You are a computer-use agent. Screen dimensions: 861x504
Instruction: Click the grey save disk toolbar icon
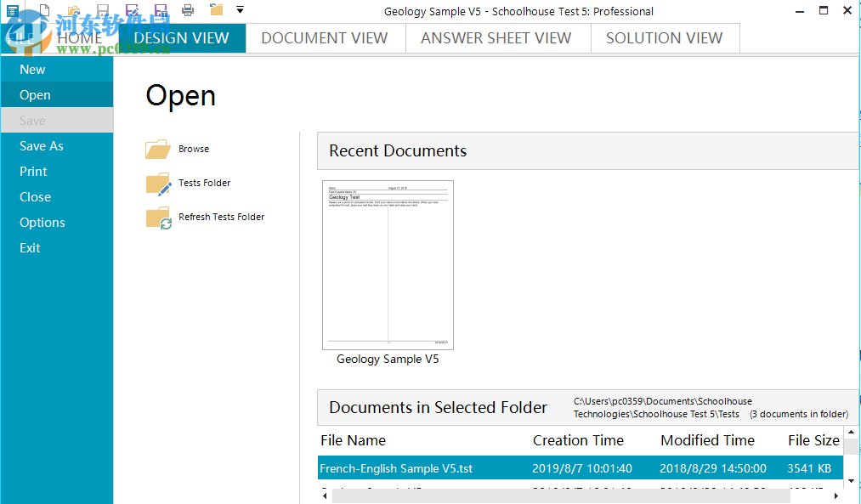pyautogui.click(x=103, y=10)
